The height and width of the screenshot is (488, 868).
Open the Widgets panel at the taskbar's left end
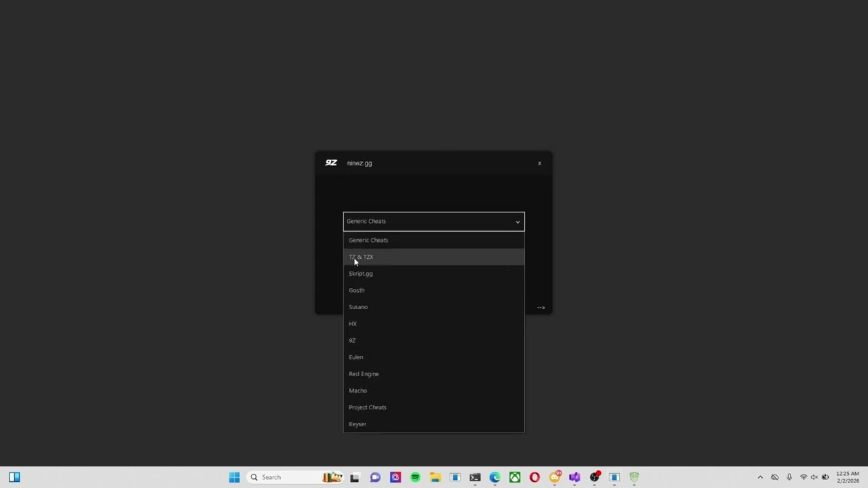14,477
